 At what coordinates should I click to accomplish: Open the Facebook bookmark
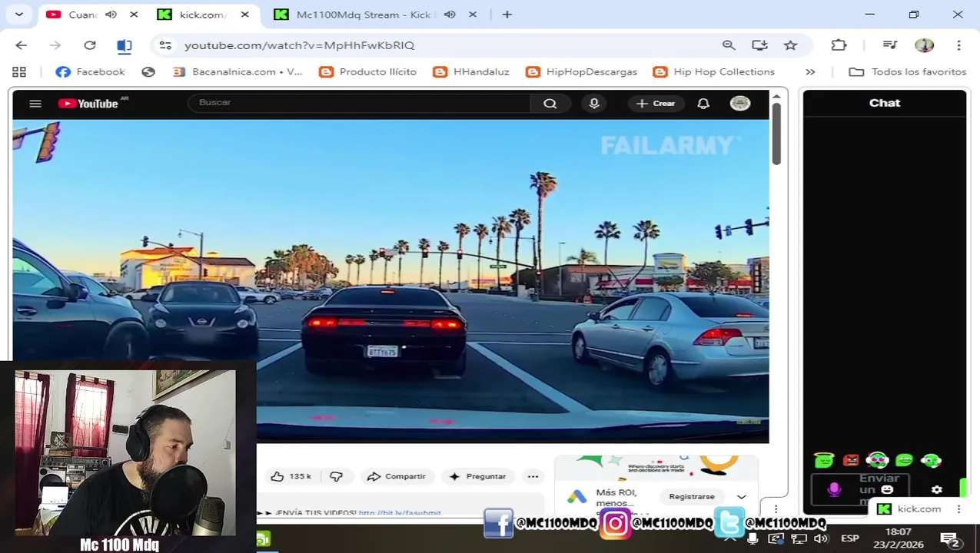point(90,71)
